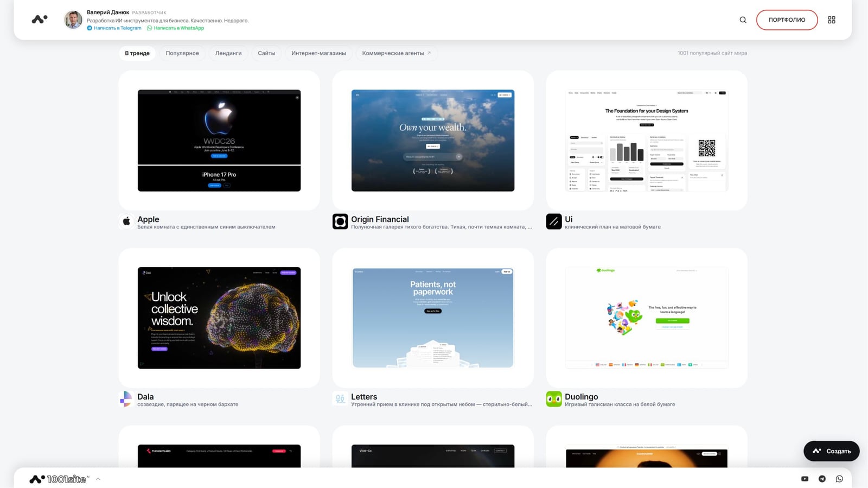Expand the chevron next to 1001site logo
The width and height of the screenshot is (868, 488).
(98, 479)
